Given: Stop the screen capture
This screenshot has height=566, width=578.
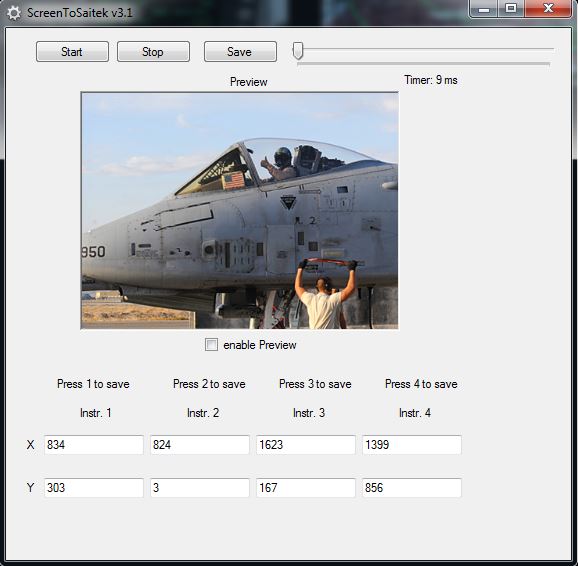Looking at the screenshot, I should tap(153, 52).
